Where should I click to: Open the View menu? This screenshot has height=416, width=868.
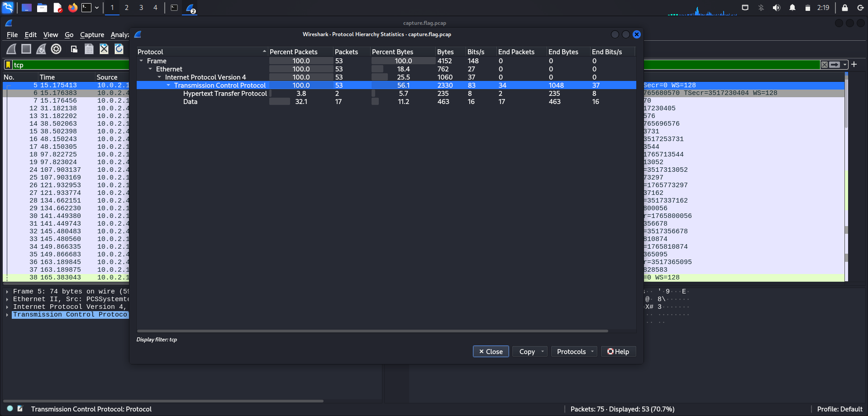50,35
